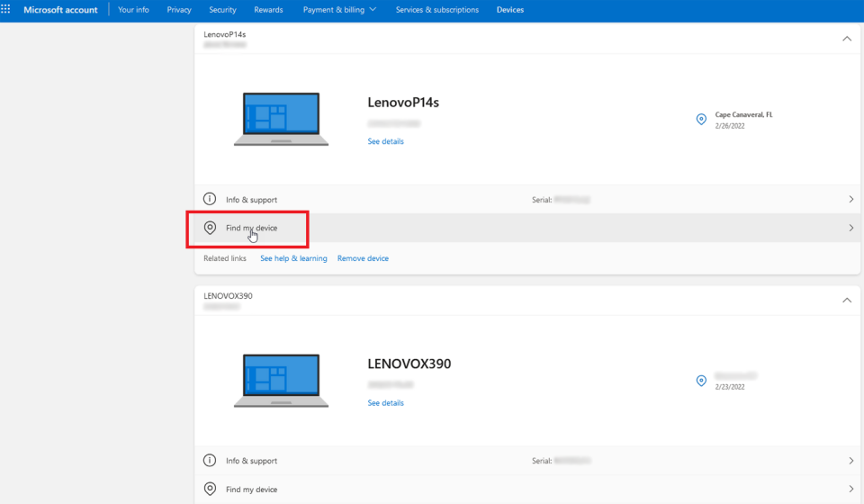Click the LenovoP14s laptop image

point(281,119)
